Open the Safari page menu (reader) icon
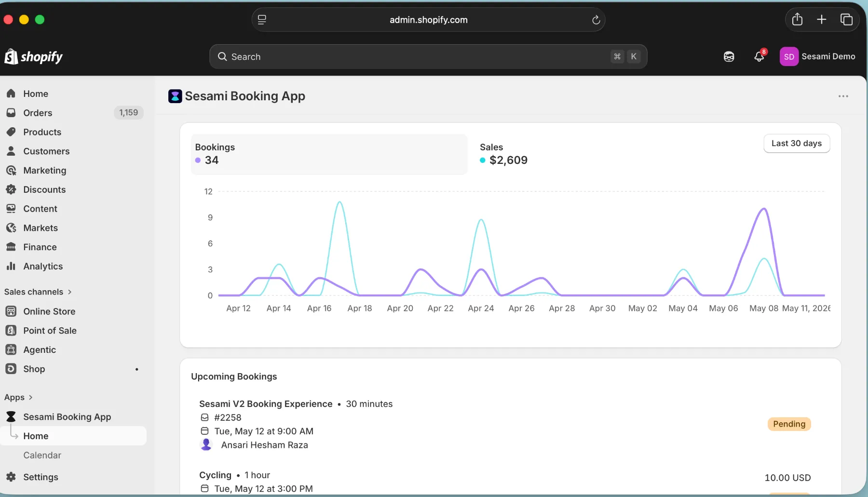 pyautogui.click(x=262, y=20)
